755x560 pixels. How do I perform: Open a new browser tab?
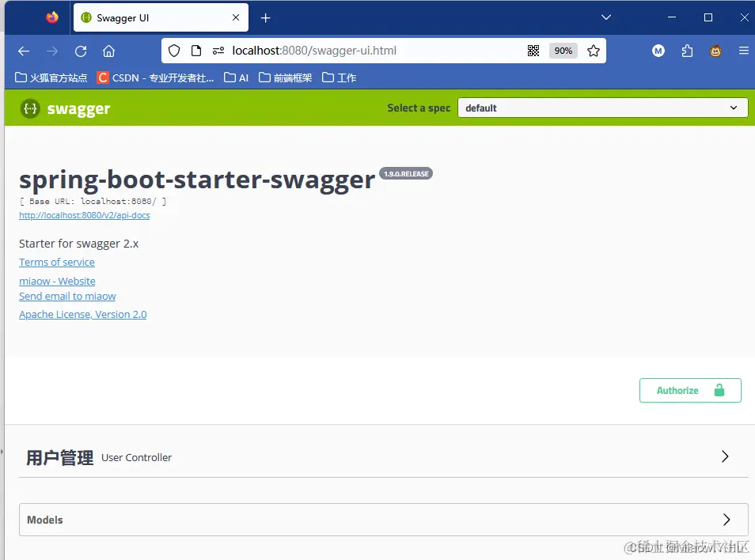pos(265,18)
